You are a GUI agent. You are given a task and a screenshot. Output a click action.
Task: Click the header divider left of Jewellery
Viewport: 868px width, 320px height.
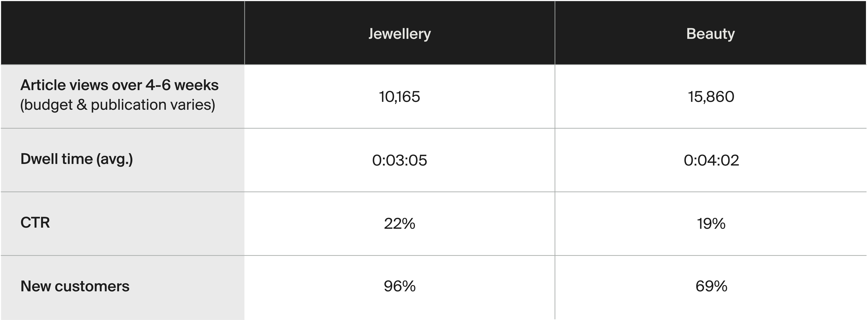click(244, 33)
